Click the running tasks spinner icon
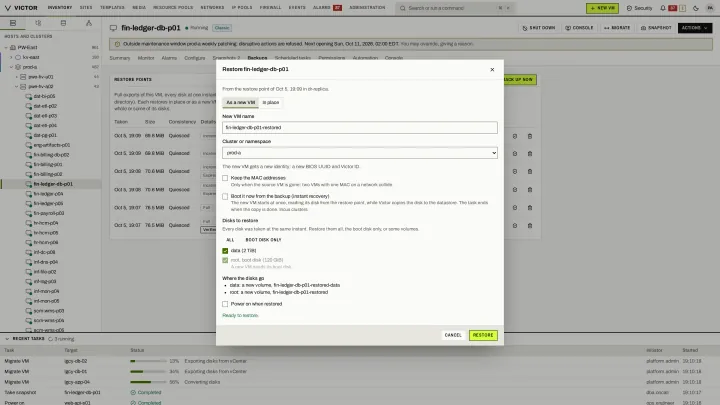The width and height of the screenshot is (720, 405). tap(51, 339)
